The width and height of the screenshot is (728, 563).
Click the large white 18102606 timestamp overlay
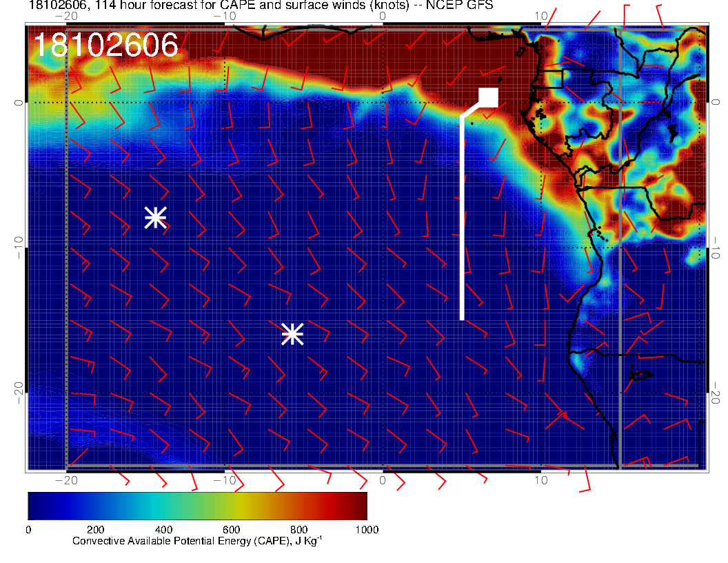(x=105, y=46)
